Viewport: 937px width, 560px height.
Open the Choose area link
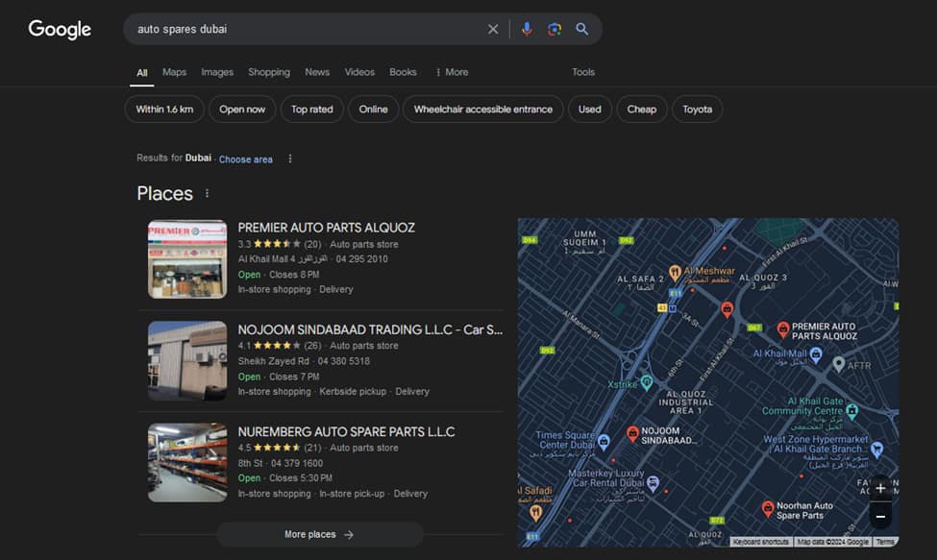245,158
